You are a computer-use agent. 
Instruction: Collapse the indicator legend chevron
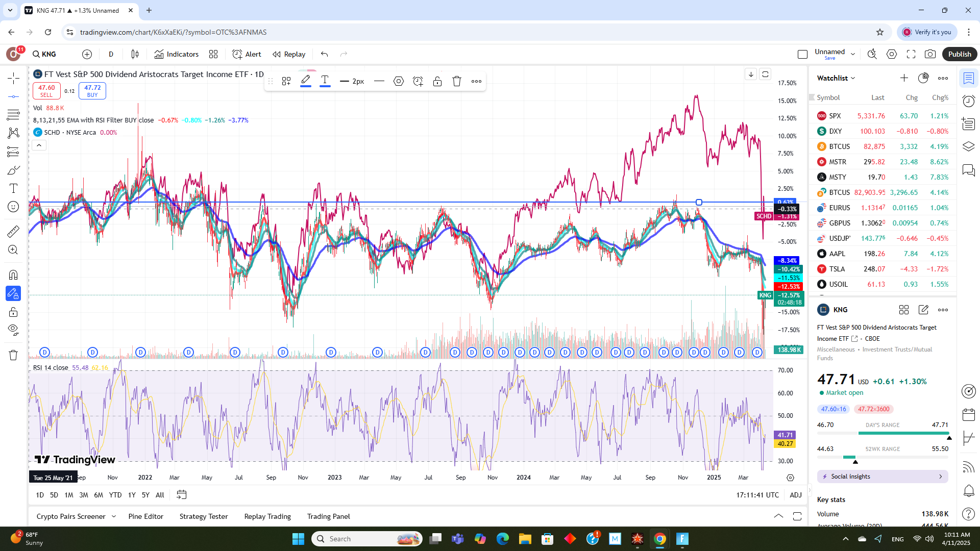39,145
